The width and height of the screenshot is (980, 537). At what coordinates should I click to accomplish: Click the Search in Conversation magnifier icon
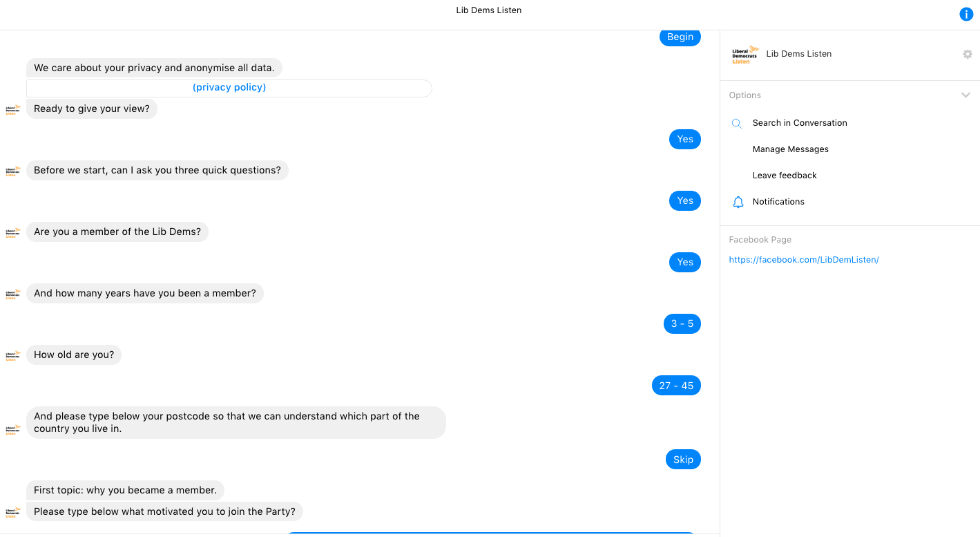coord(737,123)
